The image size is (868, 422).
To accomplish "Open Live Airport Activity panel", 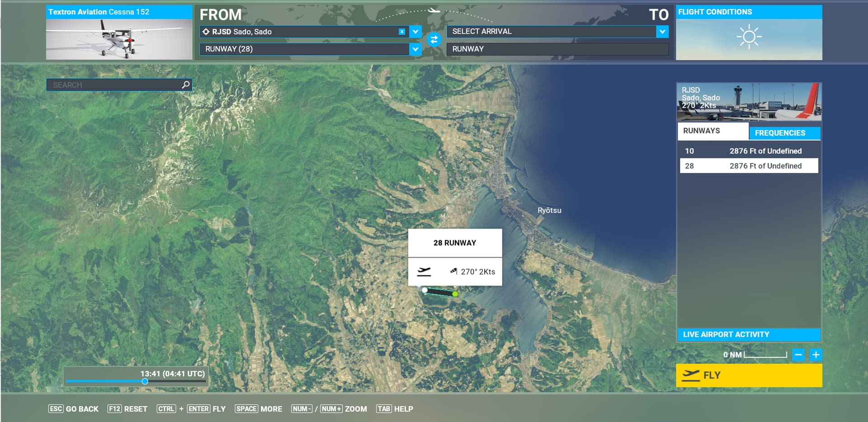I will (x=748, y=334).
